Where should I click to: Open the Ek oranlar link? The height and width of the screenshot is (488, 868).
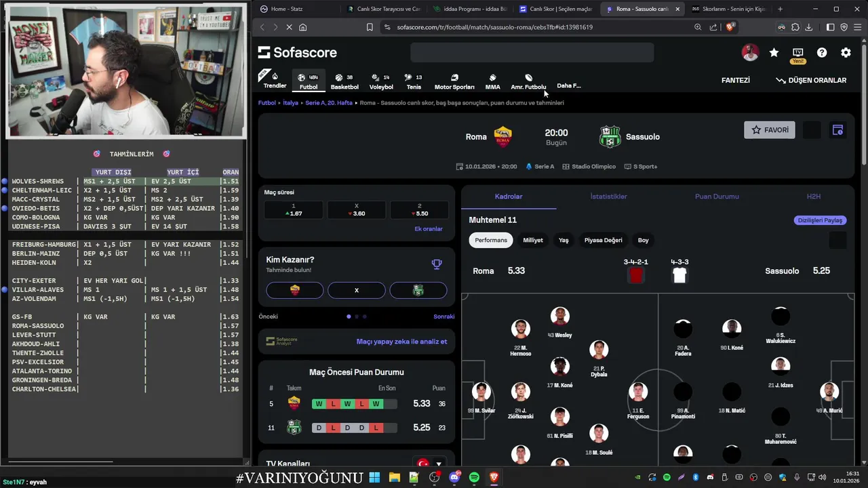(x=429, y=229)
